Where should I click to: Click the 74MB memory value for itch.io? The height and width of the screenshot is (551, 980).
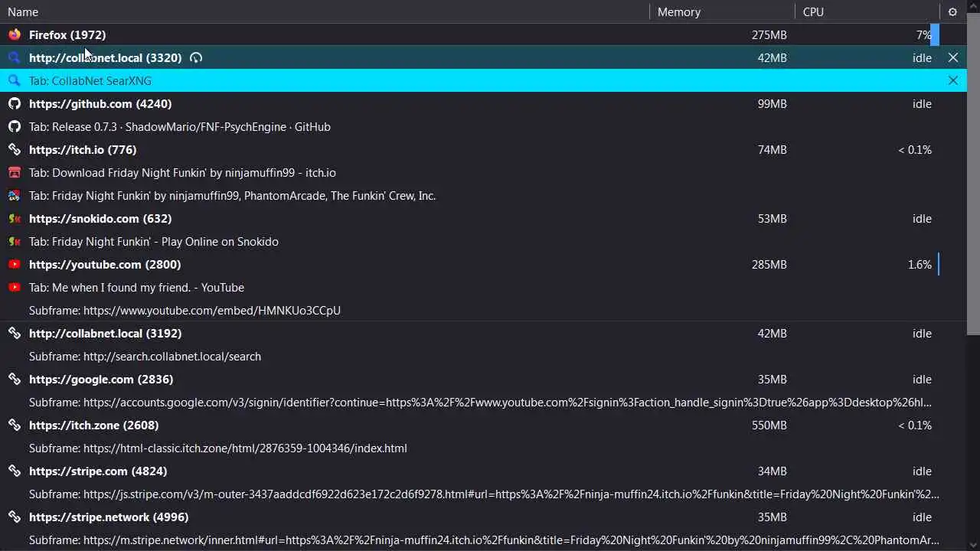(772, 149)
